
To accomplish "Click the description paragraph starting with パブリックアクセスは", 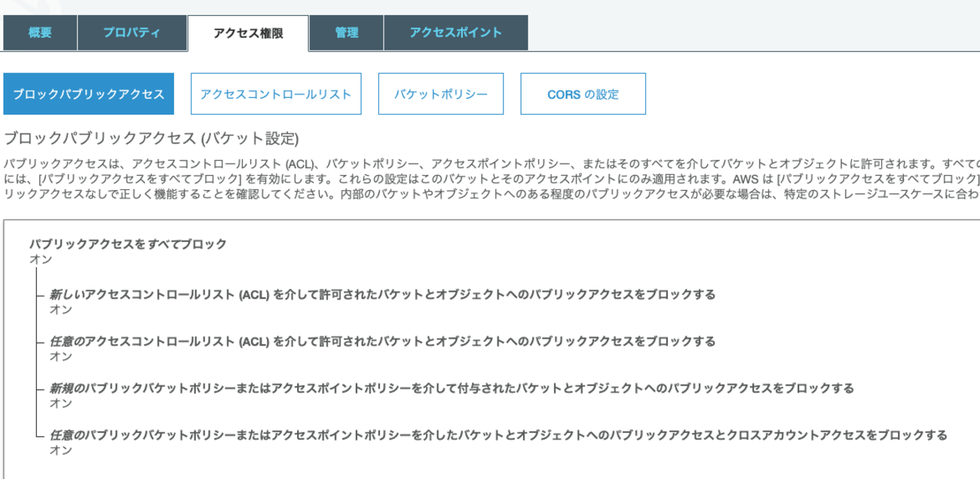I will (492, 178).
